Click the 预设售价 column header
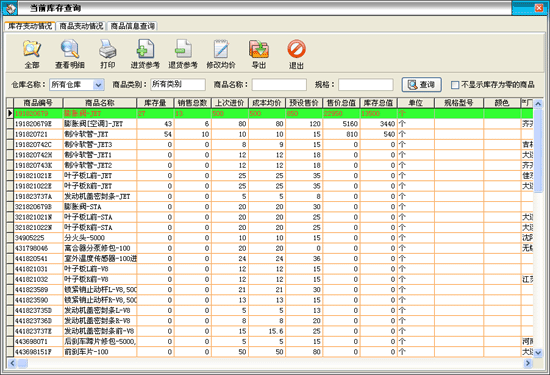Viewport: 550px width, 375px height. 304,103
